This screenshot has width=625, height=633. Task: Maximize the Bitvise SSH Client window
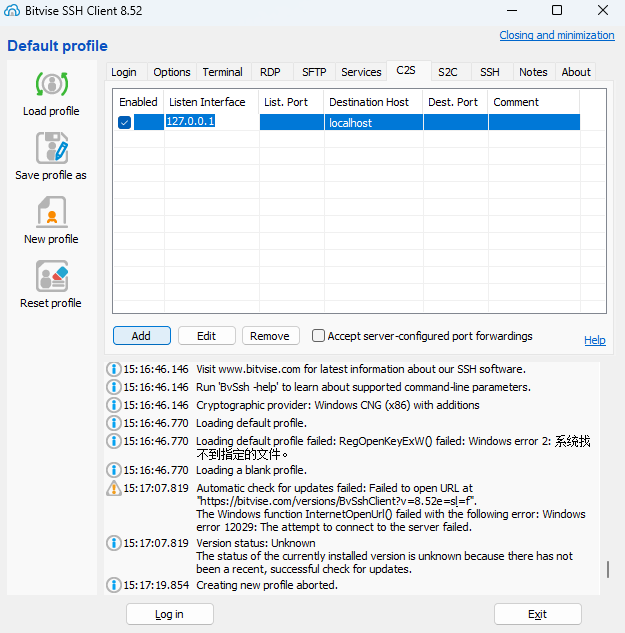(557, 10)
